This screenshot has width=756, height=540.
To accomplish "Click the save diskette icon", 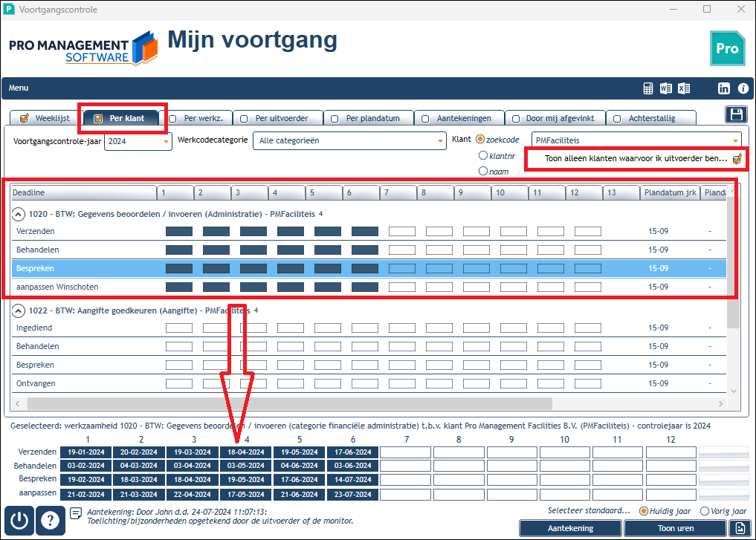I will [736, 114].
